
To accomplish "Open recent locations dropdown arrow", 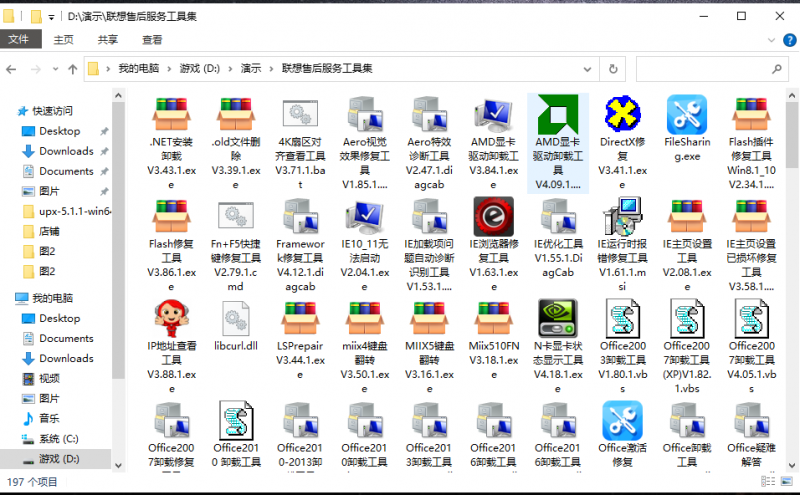I will coord(55,69).
